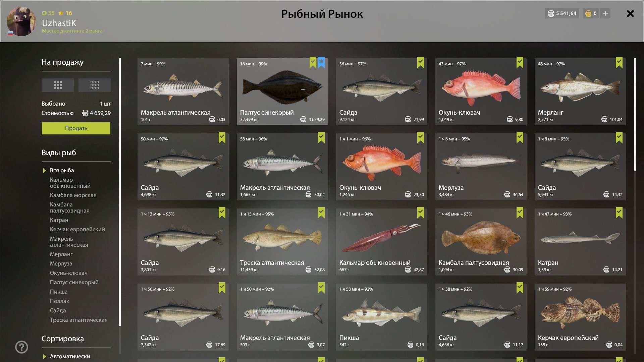644x362 pixels.
Task: Select the Кальмар обыкновенный fish card
Action: (x=382, y=242)
